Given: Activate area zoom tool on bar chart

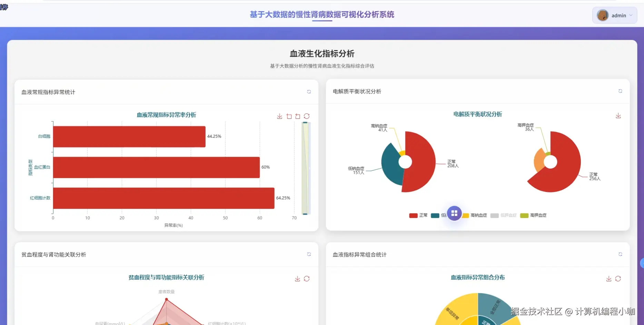Looking at the screenshot, I should pos(289,116).
